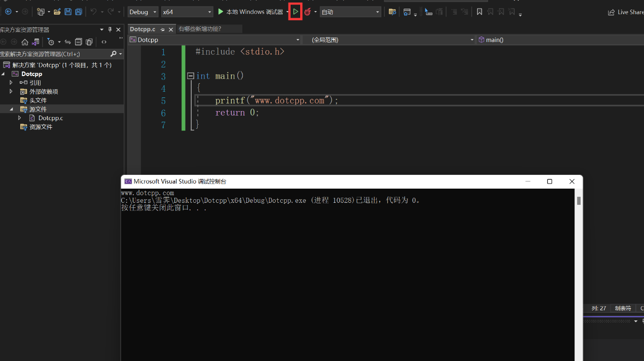Open the Debug configuration dropdown
The image size is (644, 361).
143,12
